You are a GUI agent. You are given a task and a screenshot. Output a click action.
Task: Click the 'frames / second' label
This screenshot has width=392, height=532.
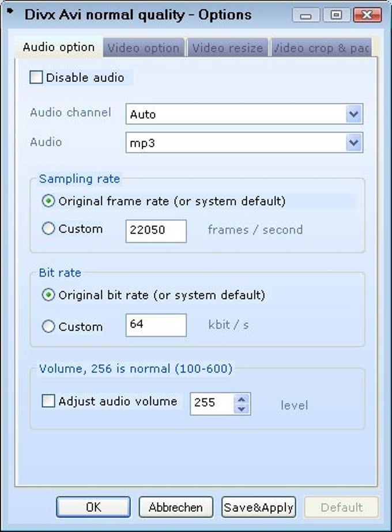point(255,230)
